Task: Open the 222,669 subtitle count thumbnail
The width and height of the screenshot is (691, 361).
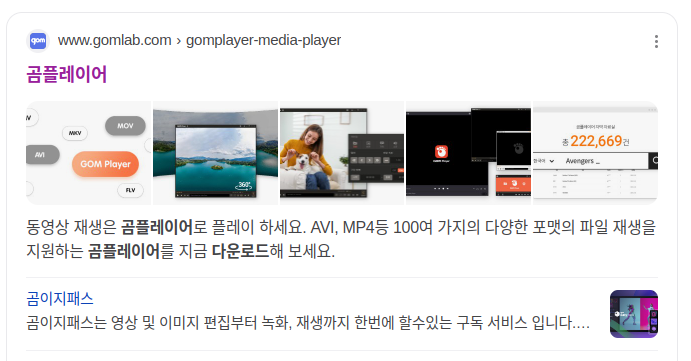Action: (595, 153)
